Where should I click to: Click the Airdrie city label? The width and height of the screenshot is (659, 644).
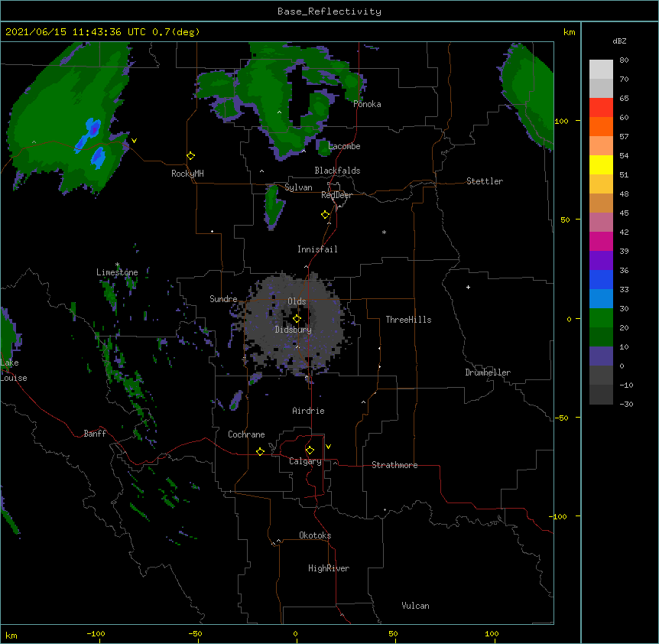309,411
